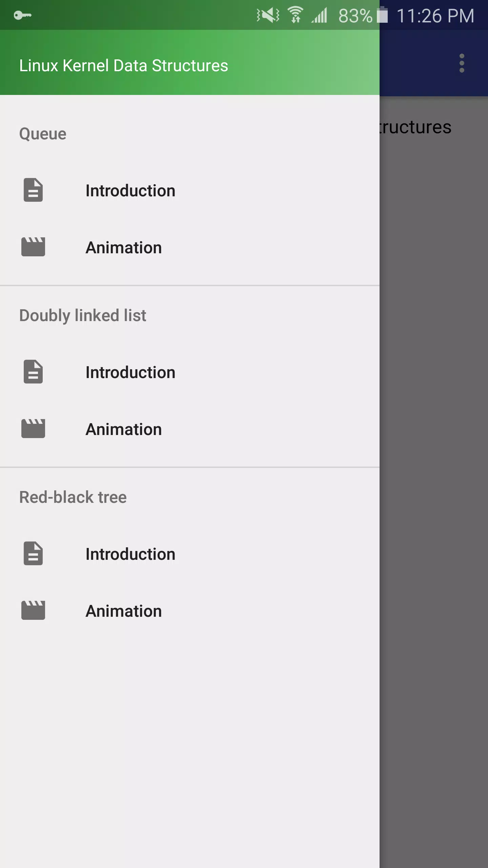Tap the Linux Kernel Data Structures header
The image size is (488, 868).
124,65
